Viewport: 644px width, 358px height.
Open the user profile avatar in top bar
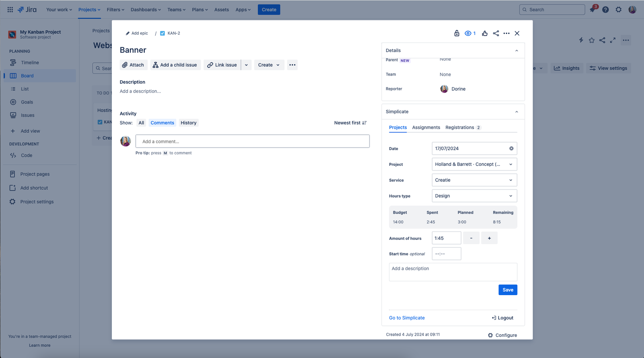pyautogui.click(x=632, y=10)
